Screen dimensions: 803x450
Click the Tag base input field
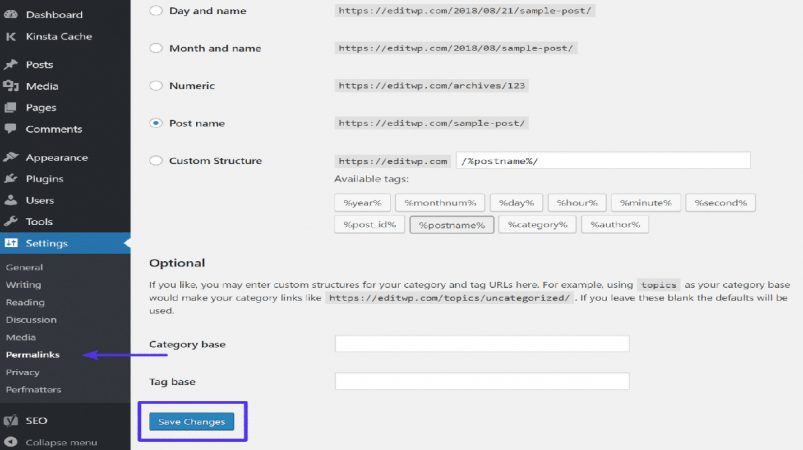[482, 381]
